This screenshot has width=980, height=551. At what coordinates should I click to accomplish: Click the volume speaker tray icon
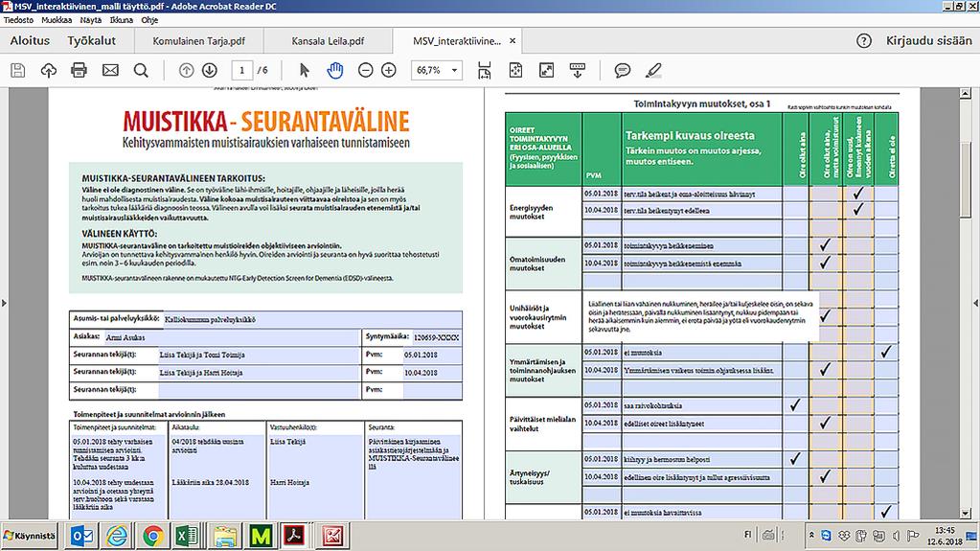tap(896, 536)
